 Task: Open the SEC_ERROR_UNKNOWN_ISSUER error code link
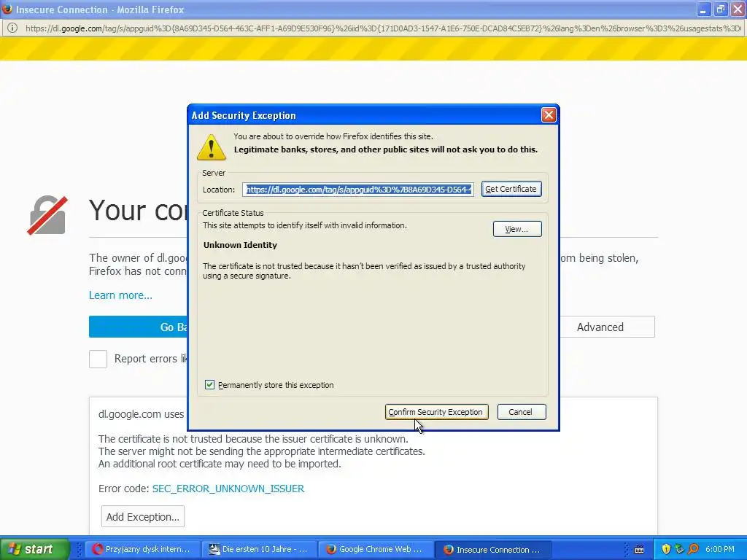pos(228,489)
